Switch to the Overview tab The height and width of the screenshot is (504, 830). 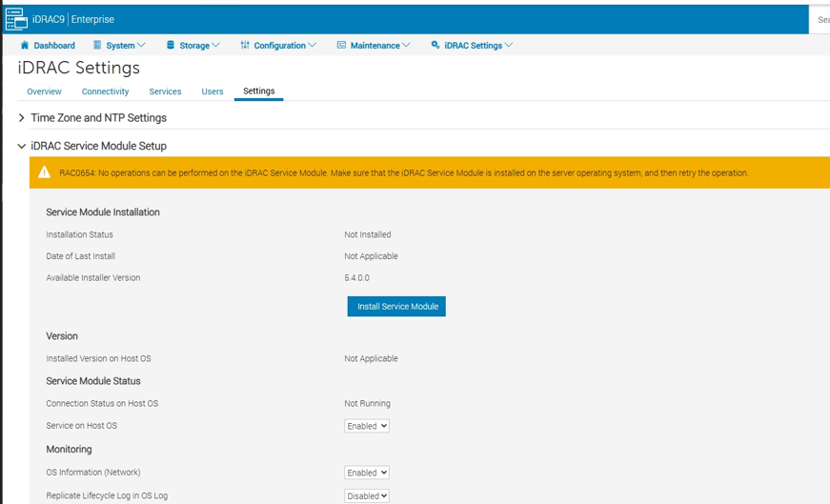point(44,91)
